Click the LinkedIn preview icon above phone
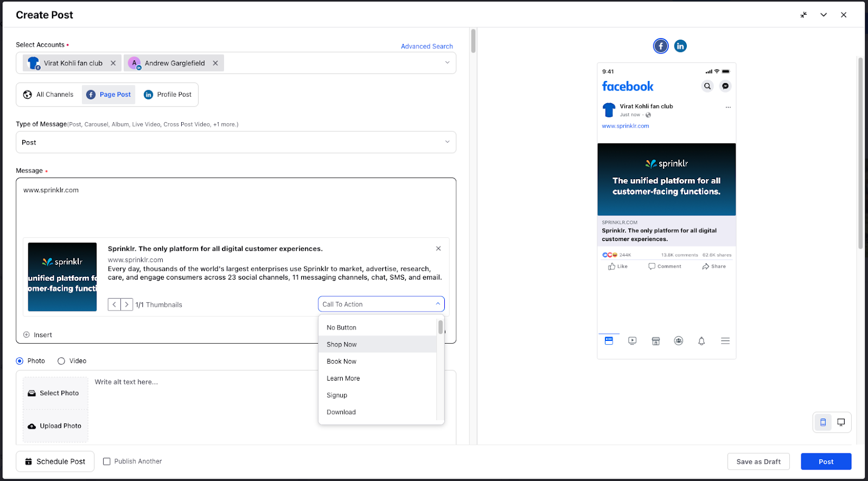This screenshot has width=868, height=481. point(680,46)
